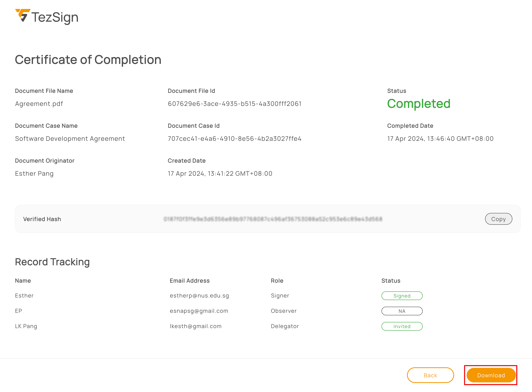Viewport: 532px width, 392px height.
Task: Copy the verified hash
Action: click(x=498, y=219)
